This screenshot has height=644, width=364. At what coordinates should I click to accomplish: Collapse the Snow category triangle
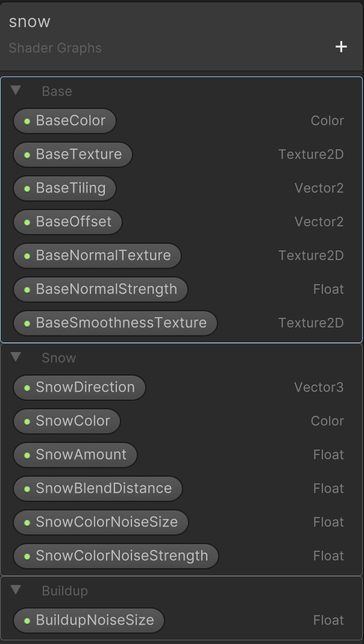pos(16,358)
